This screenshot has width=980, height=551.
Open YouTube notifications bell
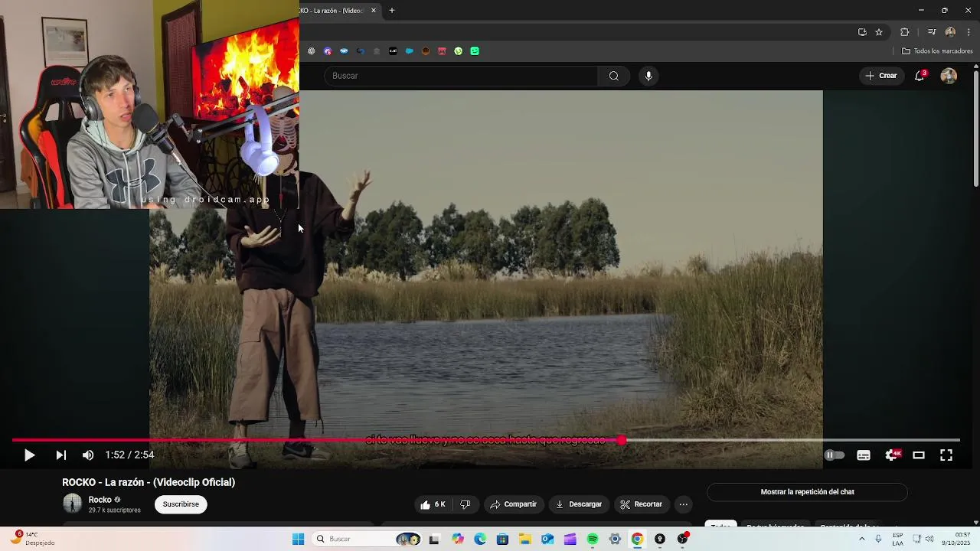coord(920,76)
